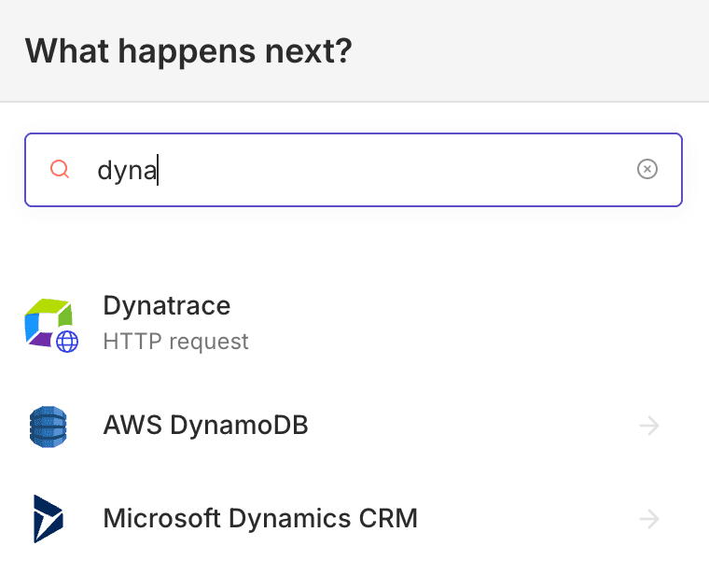709x588 pixels.
Task: Choose the AWS DynamoDB label
Action: [205, 427]
